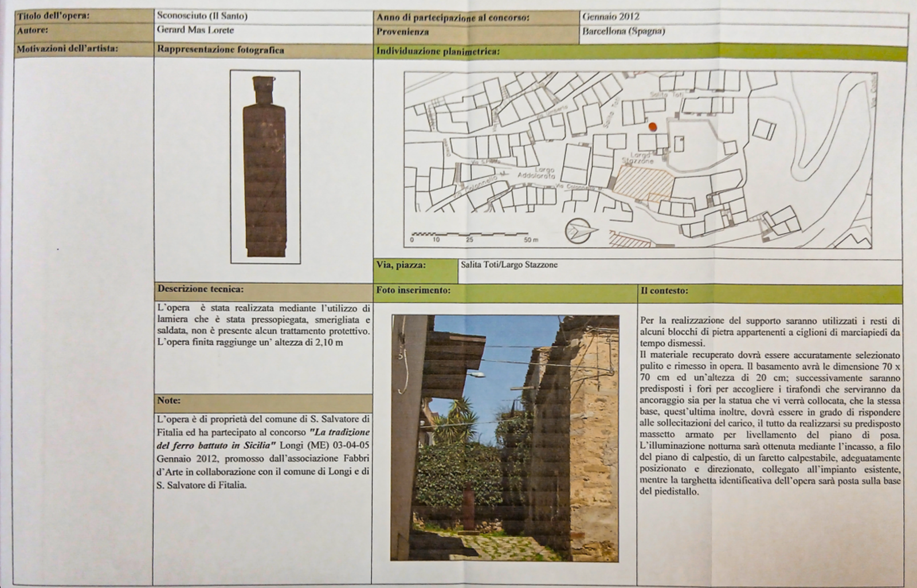
Task: Click the "Largo Addolorata" label on the map
Action: (536, 173)
